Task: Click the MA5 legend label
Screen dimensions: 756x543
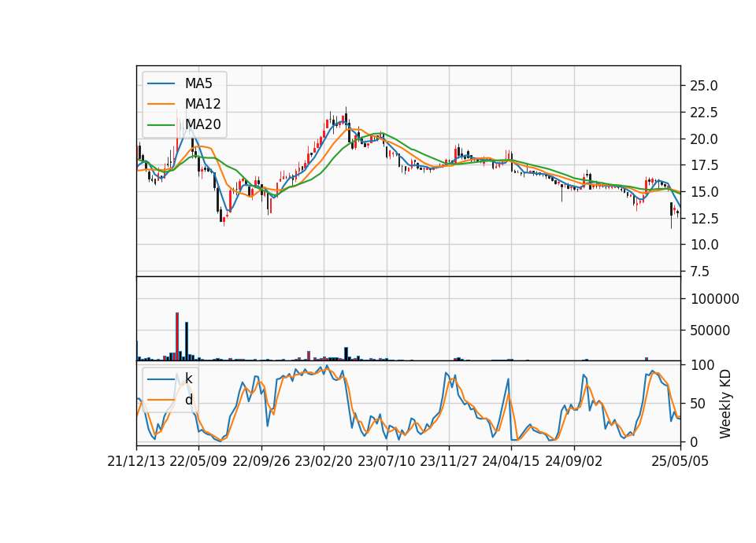Action: (198, 83)
